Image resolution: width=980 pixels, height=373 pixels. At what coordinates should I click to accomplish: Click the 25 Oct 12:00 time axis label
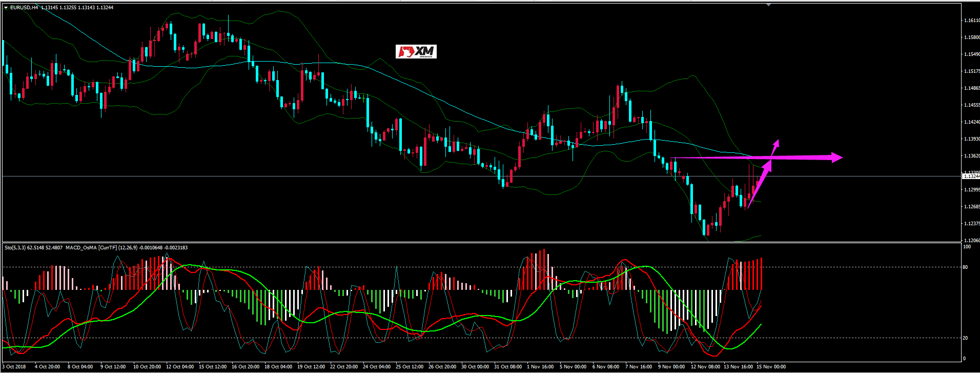410,367
